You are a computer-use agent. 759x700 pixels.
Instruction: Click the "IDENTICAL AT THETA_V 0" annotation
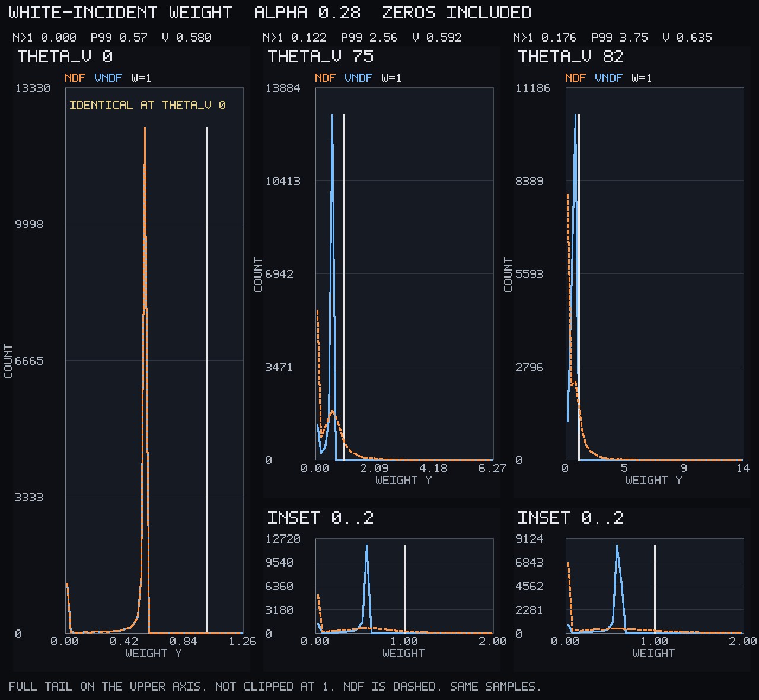148,105
